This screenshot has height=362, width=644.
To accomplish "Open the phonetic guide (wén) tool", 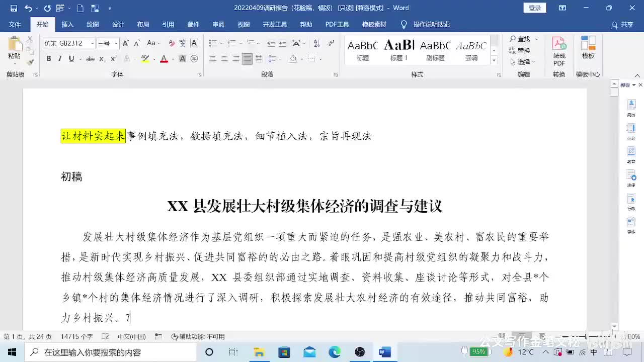I will pos(183,43).
